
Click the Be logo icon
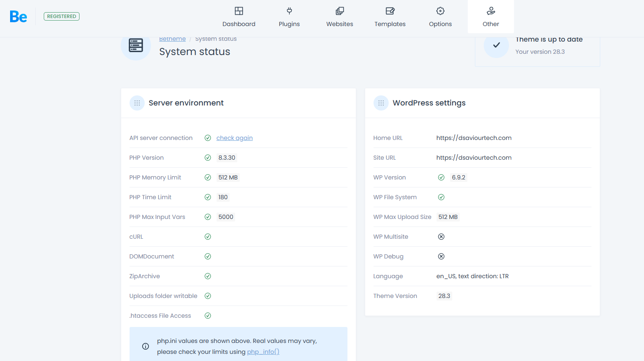point(19,17)
